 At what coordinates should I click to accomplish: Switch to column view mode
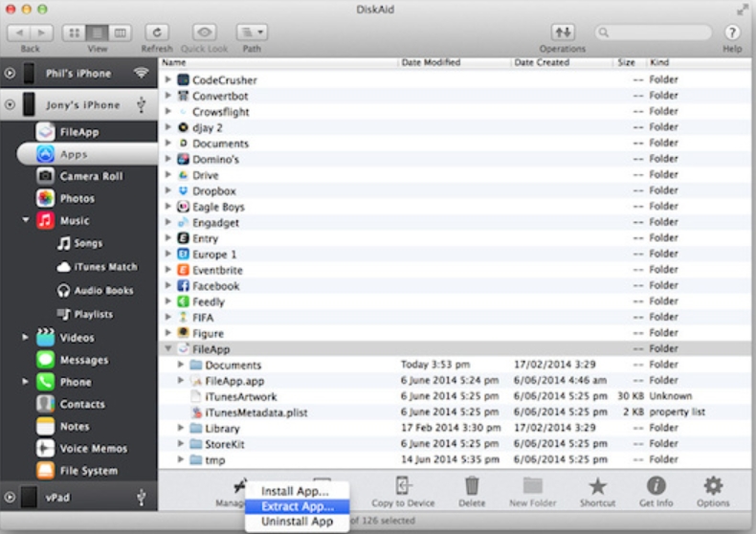[120, 33]
